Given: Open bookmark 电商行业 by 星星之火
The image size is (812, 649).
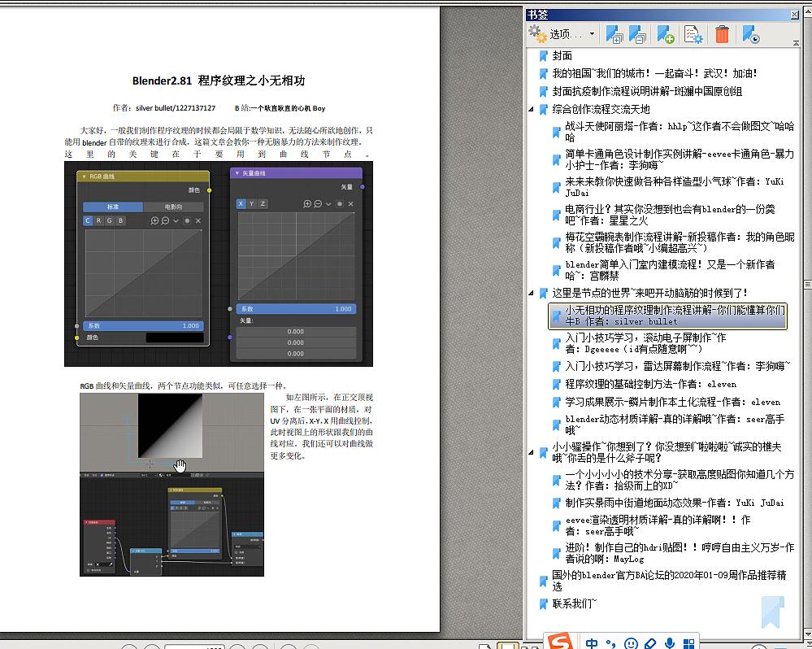Looking at the screenshot, I should point(670,215).
